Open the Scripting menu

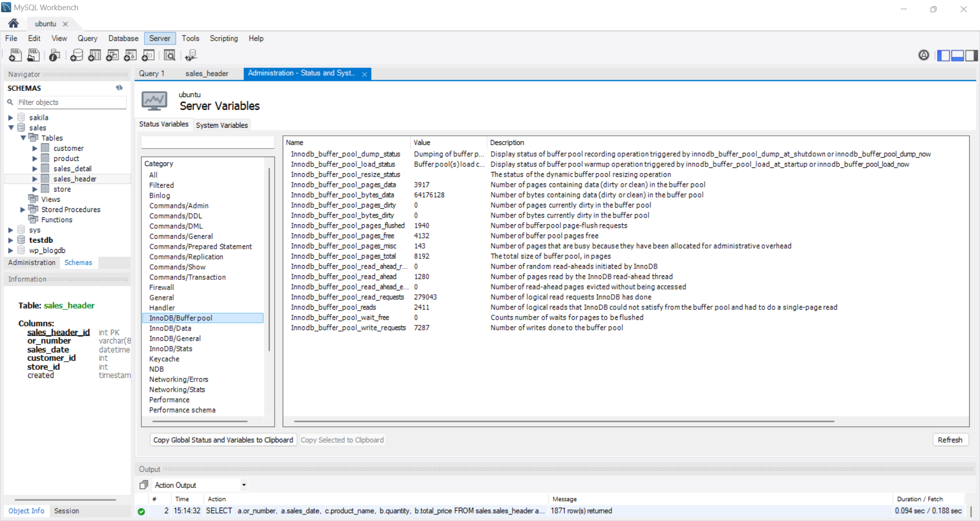(224, 38)
